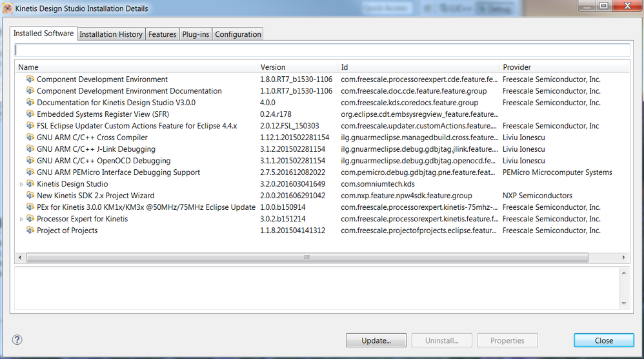The width and height of the screenshot is (644, 359).
Task: Click the Kinetis Design Studio row icon
Action: (x=30, y=183)
